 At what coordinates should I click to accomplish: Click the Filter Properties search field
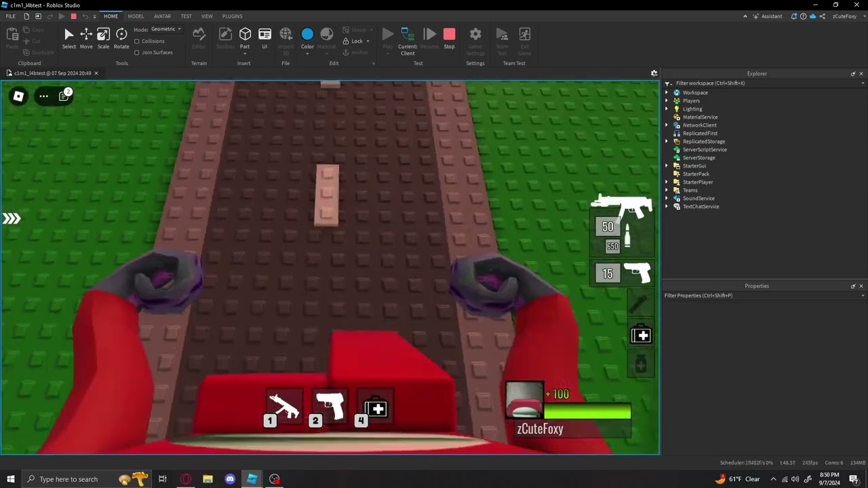click(764, 296)
